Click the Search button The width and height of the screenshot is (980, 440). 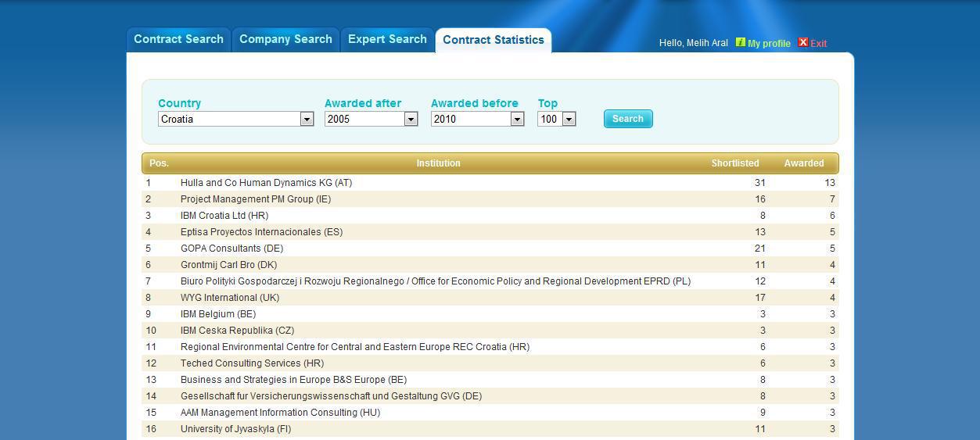coord(628,119)
